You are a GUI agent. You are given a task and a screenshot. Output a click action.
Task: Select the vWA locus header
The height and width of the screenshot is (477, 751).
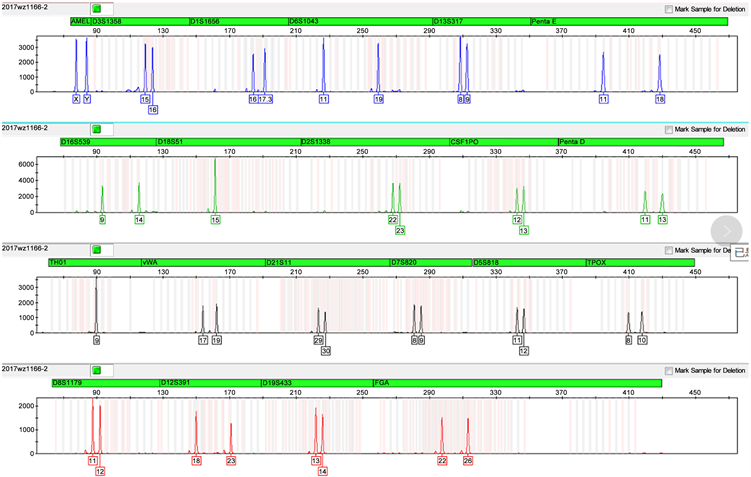click(202, 262)
